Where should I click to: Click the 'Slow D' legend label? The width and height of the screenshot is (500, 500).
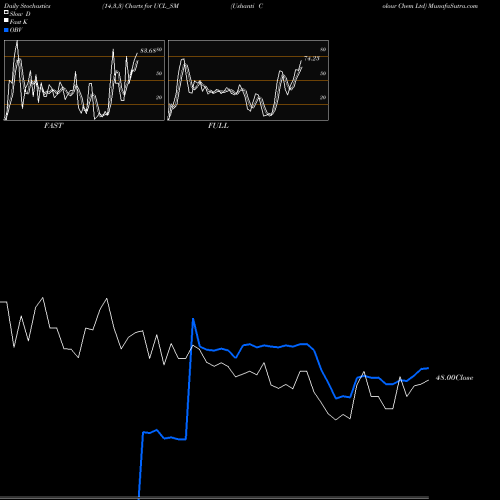20,14
